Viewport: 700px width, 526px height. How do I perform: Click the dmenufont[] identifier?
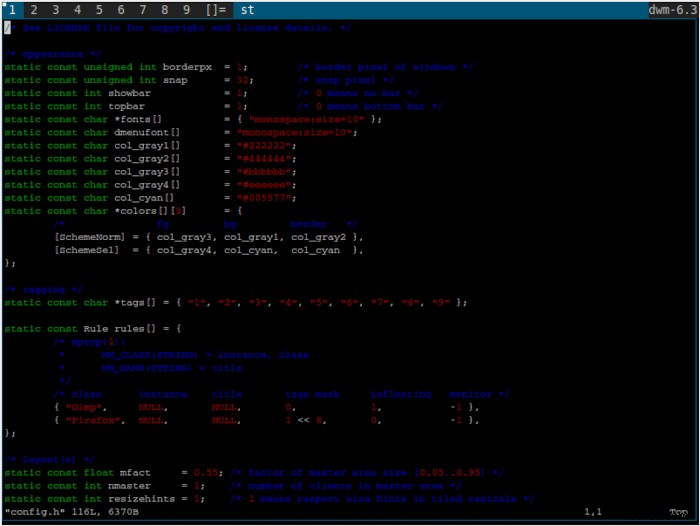click(x=147, y=132)
